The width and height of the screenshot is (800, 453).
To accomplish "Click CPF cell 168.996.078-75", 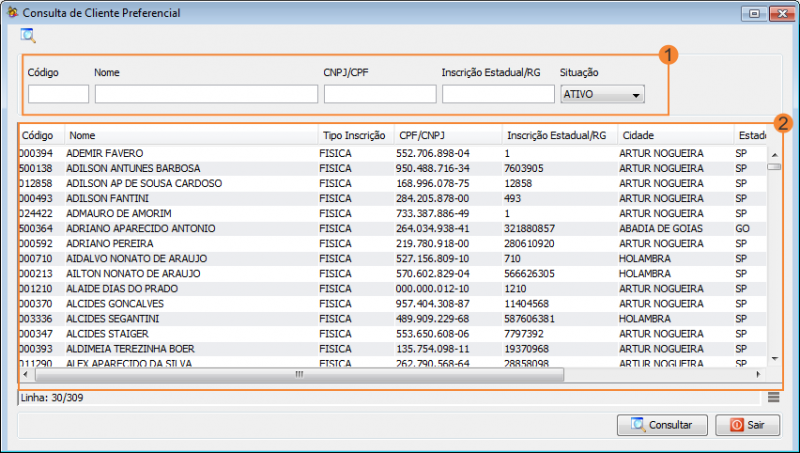I will coord(433,183).
